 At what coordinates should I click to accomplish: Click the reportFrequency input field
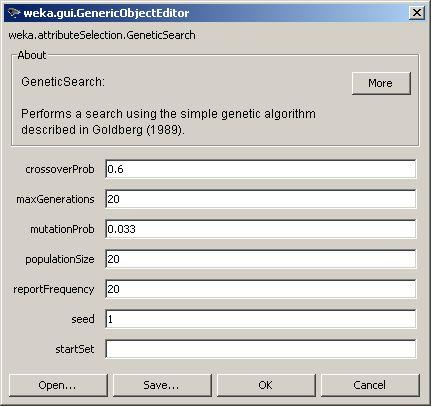coord(261,289)
